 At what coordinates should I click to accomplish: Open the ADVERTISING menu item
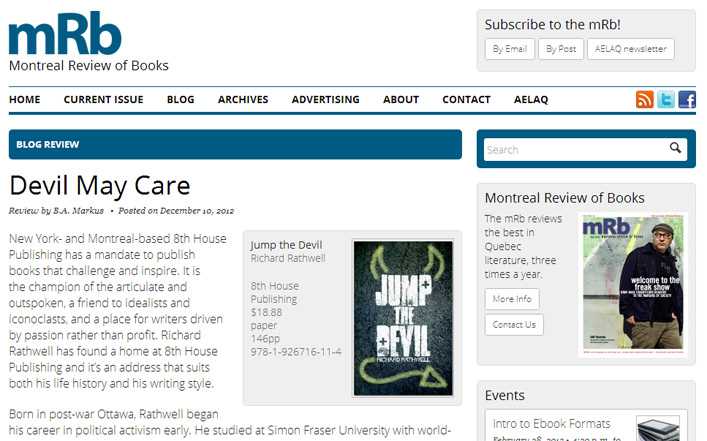click(326, 100)
